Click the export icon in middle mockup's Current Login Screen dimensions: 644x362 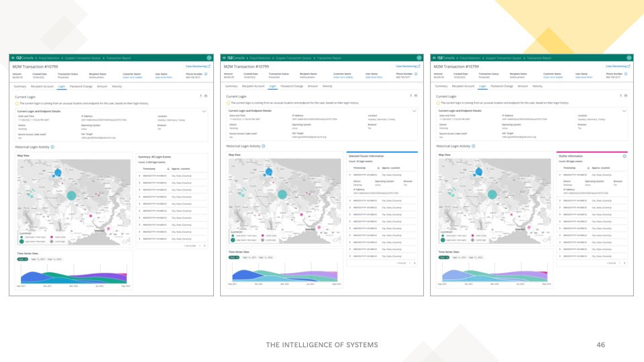(411, 96)
